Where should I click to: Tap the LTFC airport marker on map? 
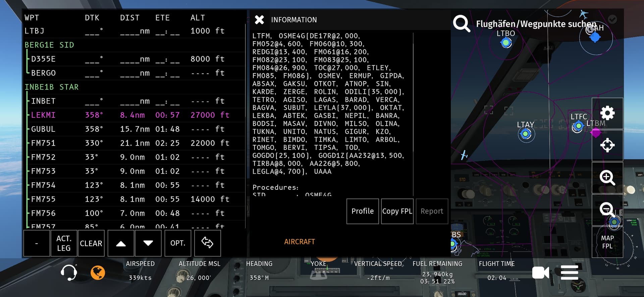578,126
